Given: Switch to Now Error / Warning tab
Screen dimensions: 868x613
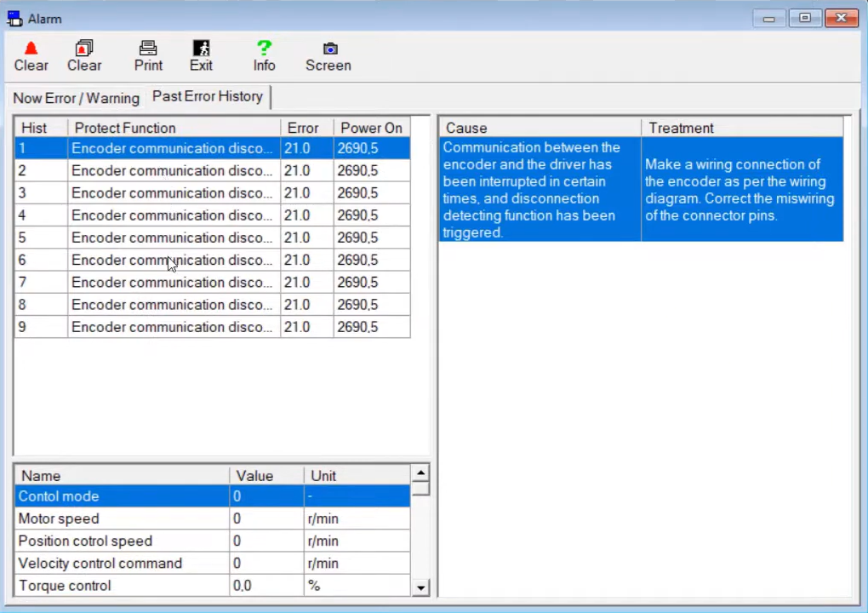Looking at the screenshot, I should 76,98.
